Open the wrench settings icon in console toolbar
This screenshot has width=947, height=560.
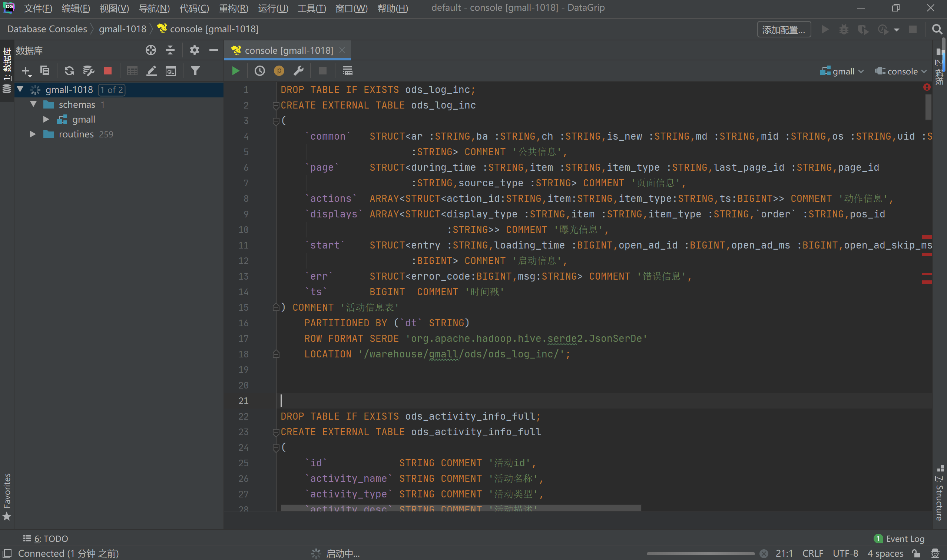(299, 71)
